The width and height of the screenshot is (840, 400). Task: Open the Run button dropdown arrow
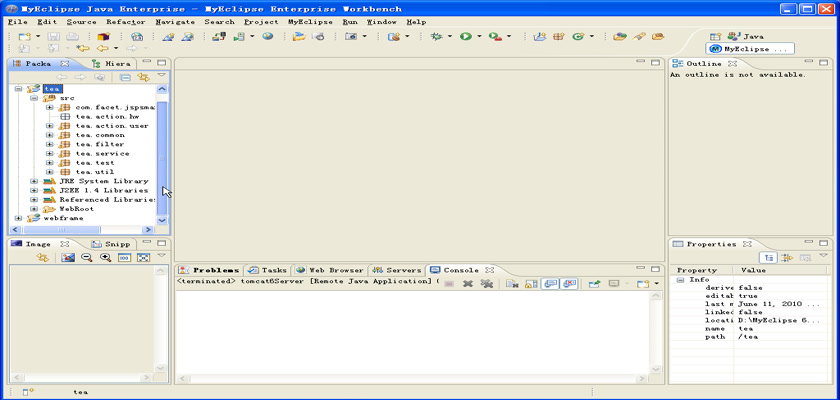coord(479,36)
